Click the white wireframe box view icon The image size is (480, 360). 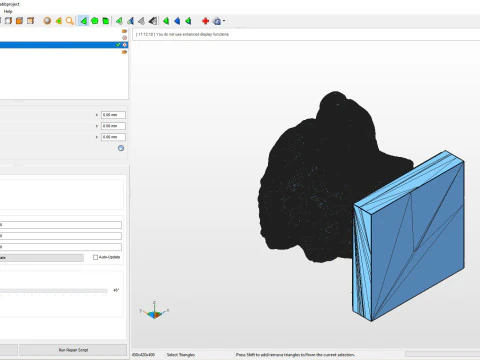pos(8,21)
